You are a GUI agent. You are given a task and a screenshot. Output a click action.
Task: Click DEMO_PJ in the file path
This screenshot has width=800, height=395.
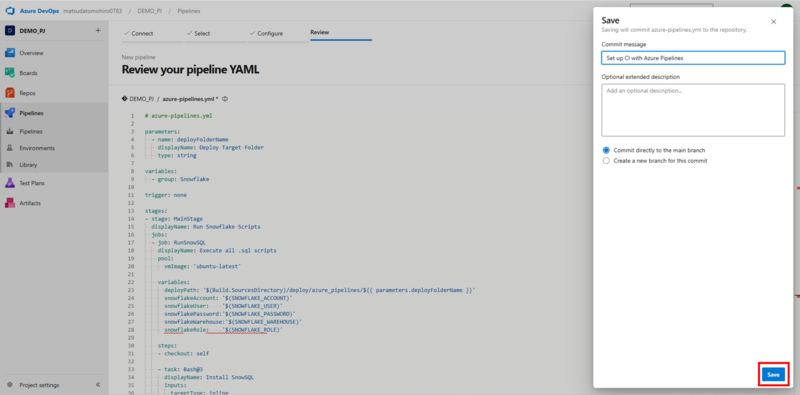tap(142, 99)
